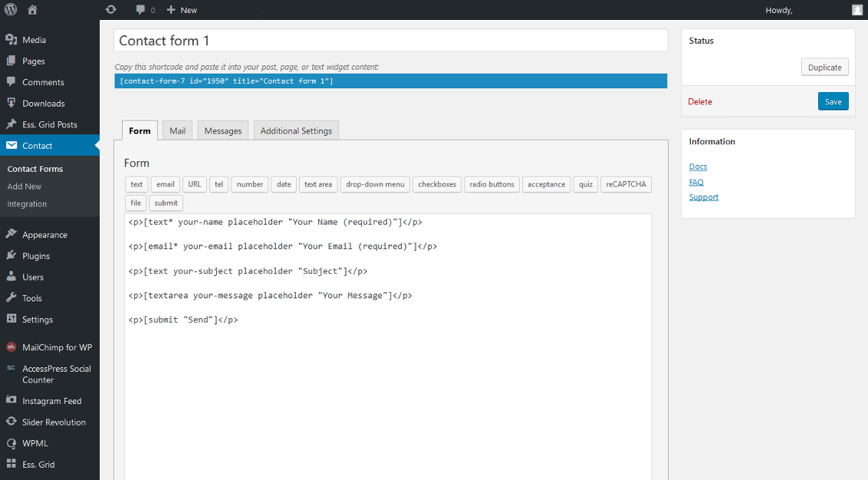
Task: Click the Contact form 1 title field
Action: click(390, 41)
